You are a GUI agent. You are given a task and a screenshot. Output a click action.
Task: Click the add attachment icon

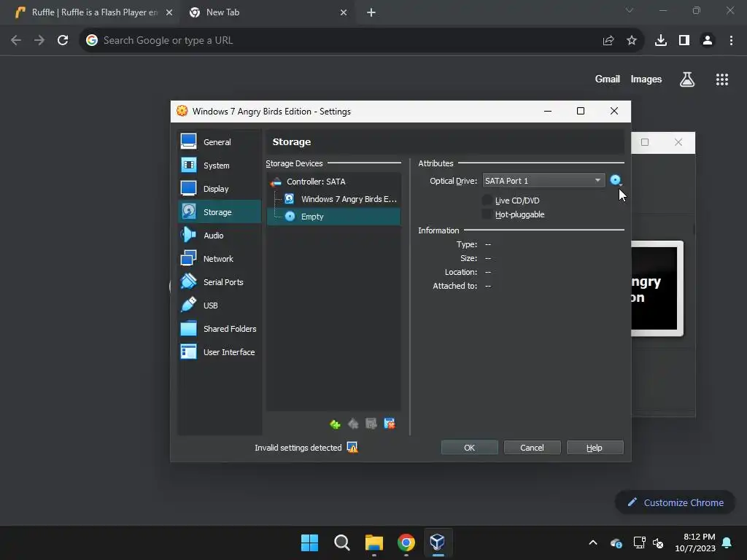point(371,424)
